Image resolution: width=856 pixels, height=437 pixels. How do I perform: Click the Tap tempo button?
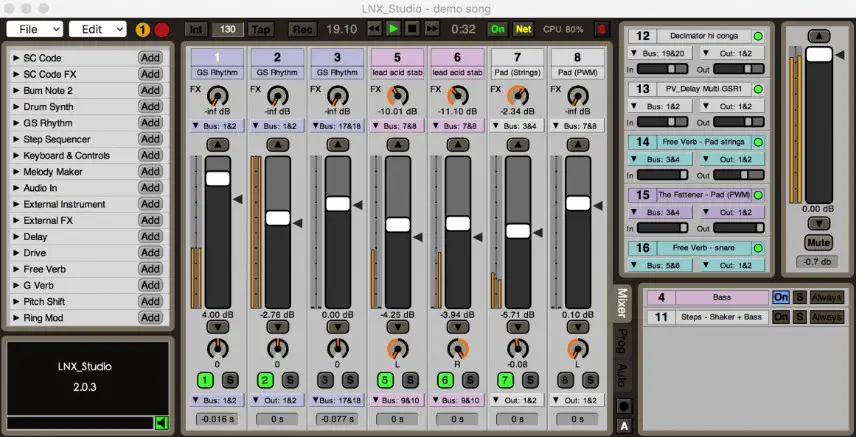point(261,29)
